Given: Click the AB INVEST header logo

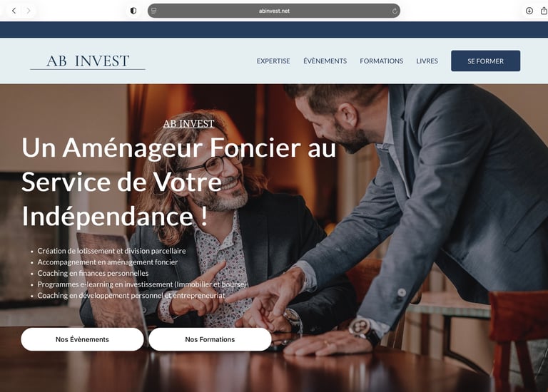Looking at the screenshot, I should [88, 61].
